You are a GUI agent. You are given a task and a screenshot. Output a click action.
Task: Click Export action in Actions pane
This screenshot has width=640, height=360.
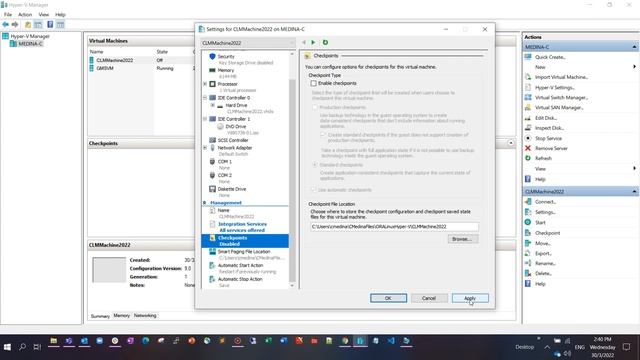[543, 253]
